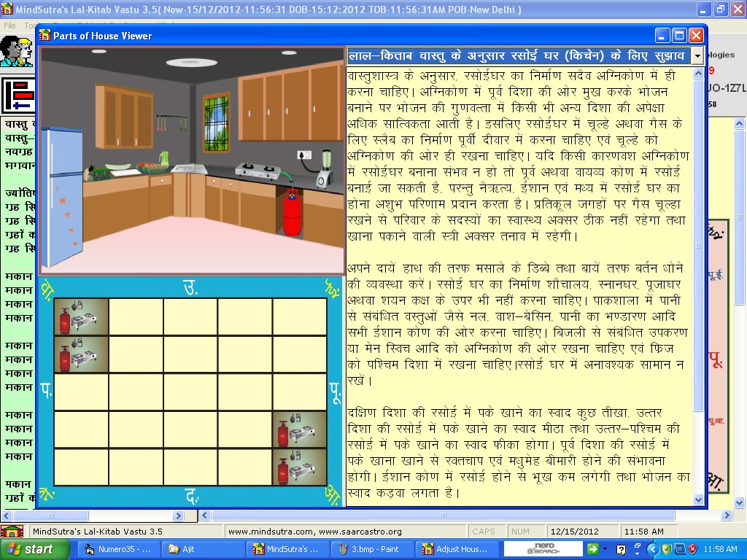Click the red security shield tray icon
The height and width of the screenshot is (560, 747).
pos(693,549)
